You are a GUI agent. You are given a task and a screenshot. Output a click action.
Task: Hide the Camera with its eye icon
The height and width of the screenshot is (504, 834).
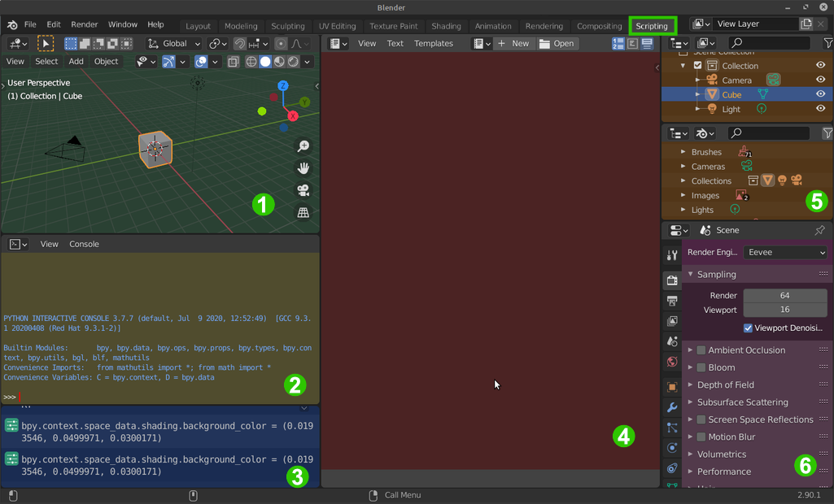pyautogui.click(x=821, y=80)
